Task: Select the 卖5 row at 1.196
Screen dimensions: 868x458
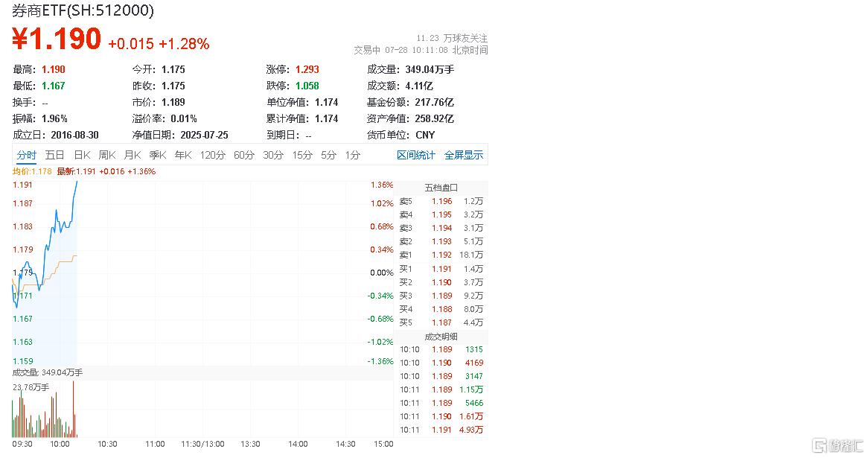Action: [x=441, y=201]
